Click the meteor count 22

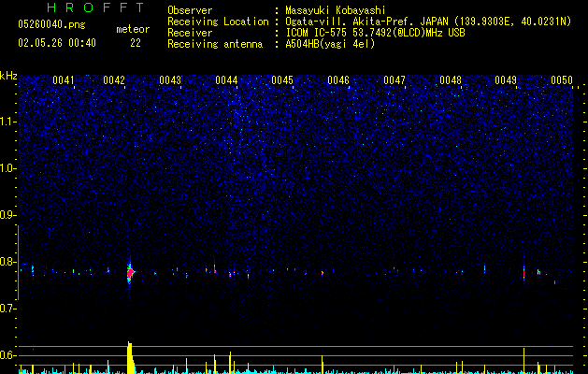point(136,43)
